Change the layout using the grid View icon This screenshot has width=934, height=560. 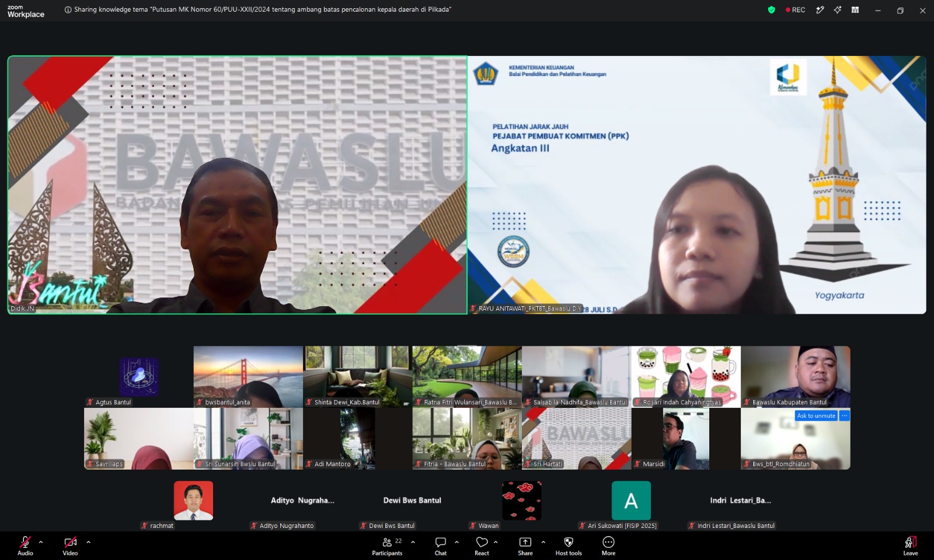855,10
